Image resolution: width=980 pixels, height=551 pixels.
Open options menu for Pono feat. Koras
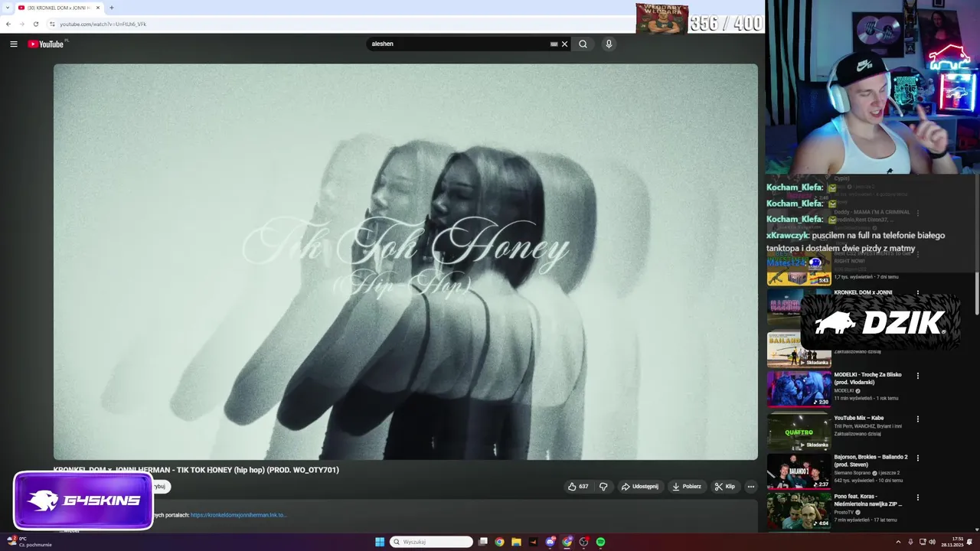click(x=918, y=497)
